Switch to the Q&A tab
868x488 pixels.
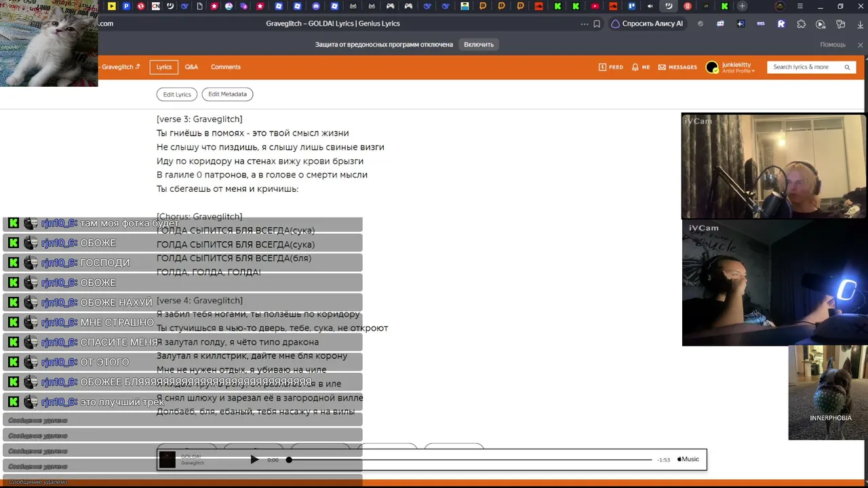click(x=191, y=67)
